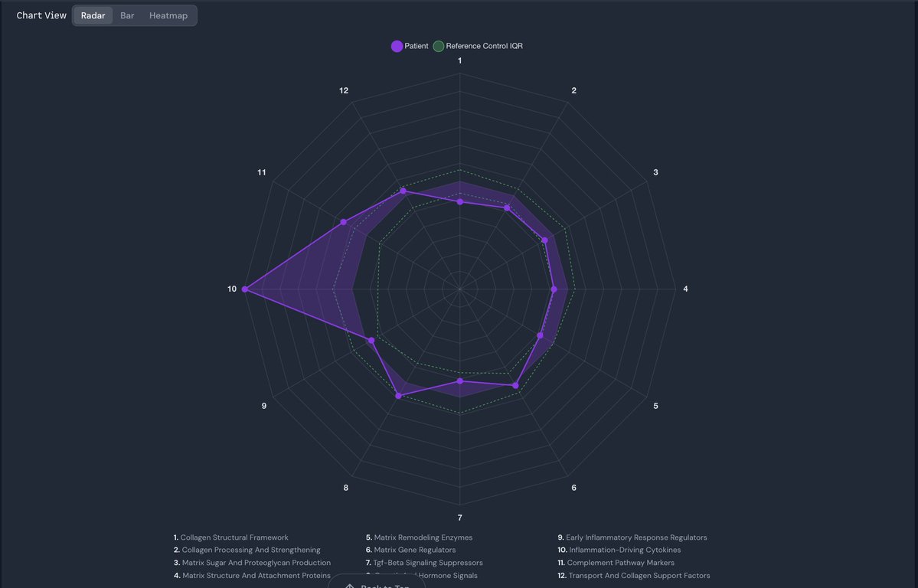Select the patient data point on axis 1
Image resolution: width=918 pixels, height=588 pixels.
[459, 202]
